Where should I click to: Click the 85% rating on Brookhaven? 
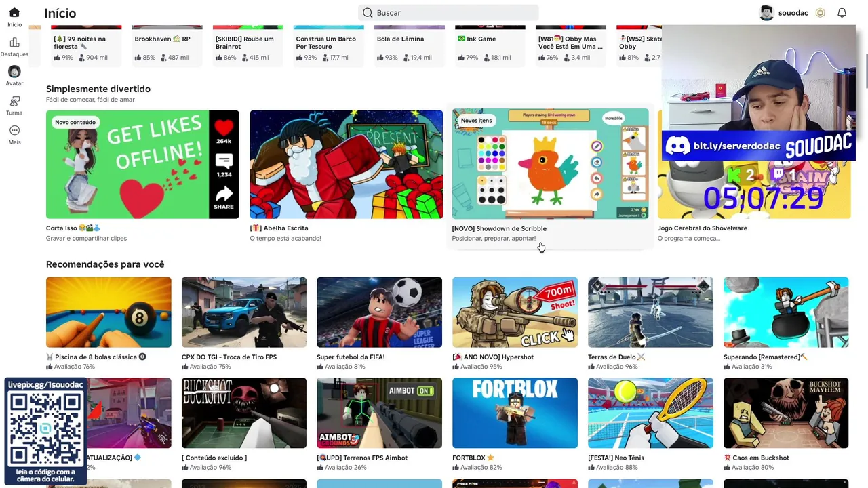(x=145, y=58)
